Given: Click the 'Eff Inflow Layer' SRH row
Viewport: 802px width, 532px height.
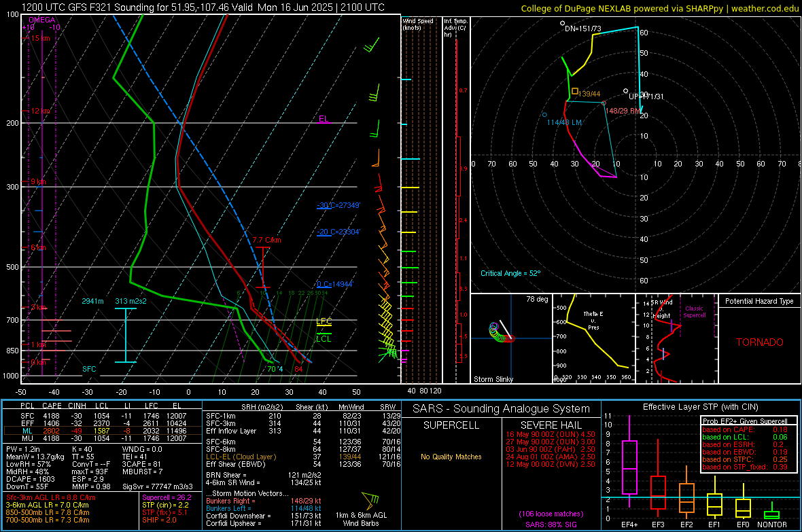Looking at the screenshot, I should (303, 431).
